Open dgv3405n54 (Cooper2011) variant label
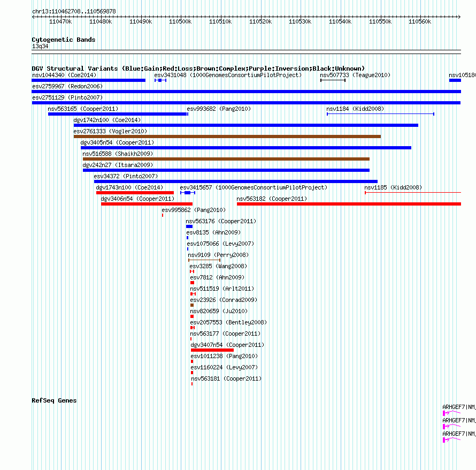Screen dimensions: 476x470 tap(117, 142)
